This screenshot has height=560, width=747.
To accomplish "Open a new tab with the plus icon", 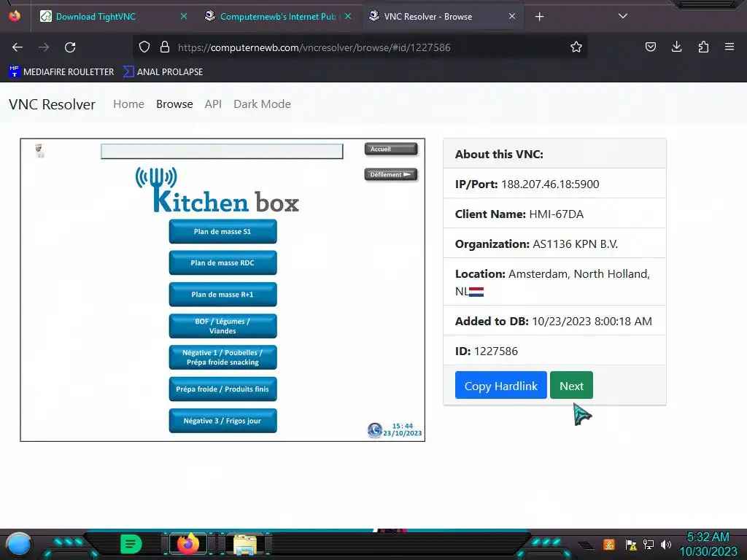I will click(539, 17).
